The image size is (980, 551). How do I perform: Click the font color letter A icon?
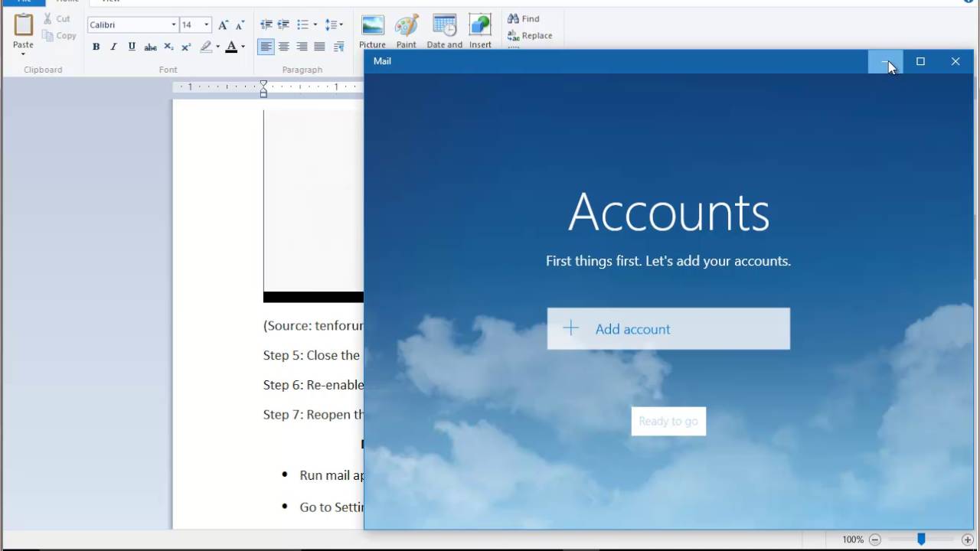(x=231, y=47)
